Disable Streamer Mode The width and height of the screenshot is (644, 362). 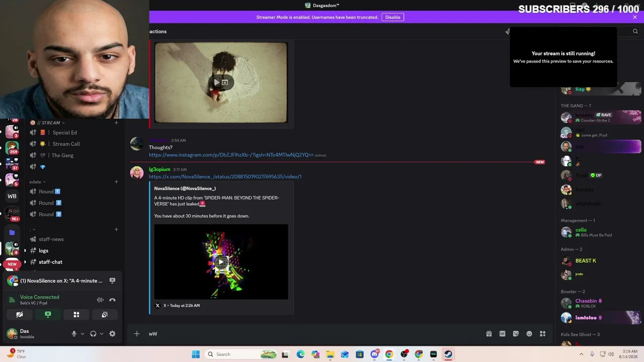pyautogui.click(x=393, y=17)
